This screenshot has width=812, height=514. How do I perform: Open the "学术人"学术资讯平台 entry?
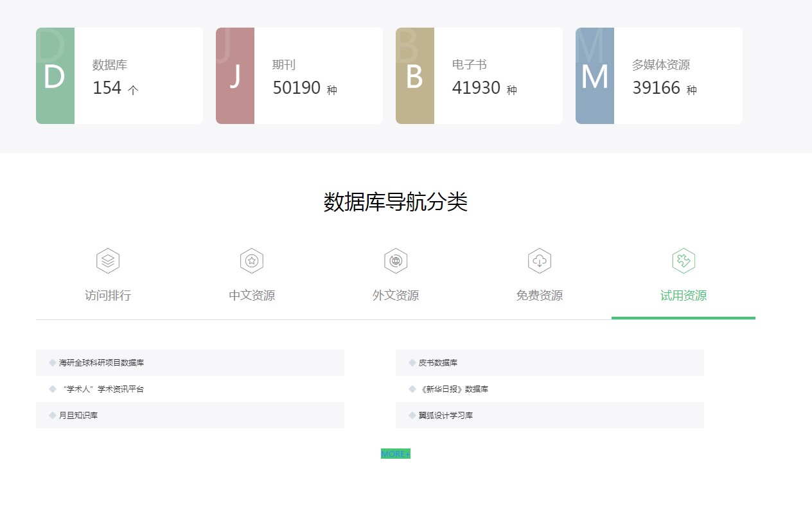coord(103,389)
